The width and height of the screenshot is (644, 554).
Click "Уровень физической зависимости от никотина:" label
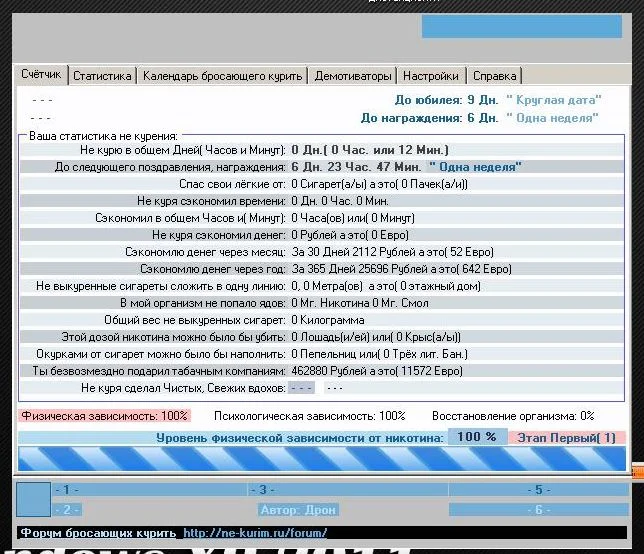[x=300, y=438]
